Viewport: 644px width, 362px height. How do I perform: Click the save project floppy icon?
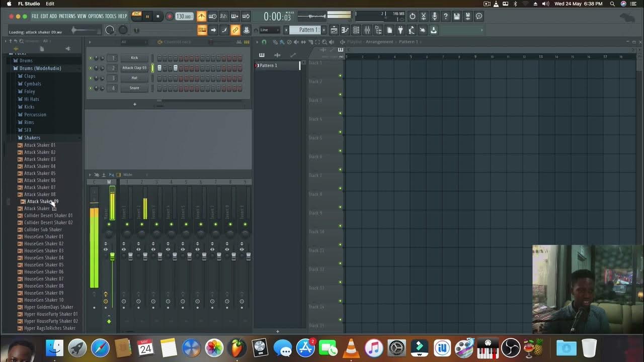point(456,17)
